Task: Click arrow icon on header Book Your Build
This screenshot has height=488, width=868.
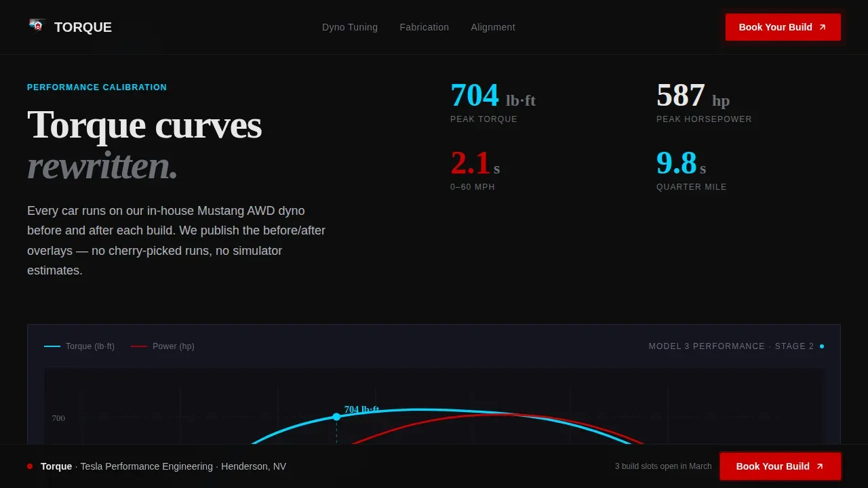Action: click(823, 27)
